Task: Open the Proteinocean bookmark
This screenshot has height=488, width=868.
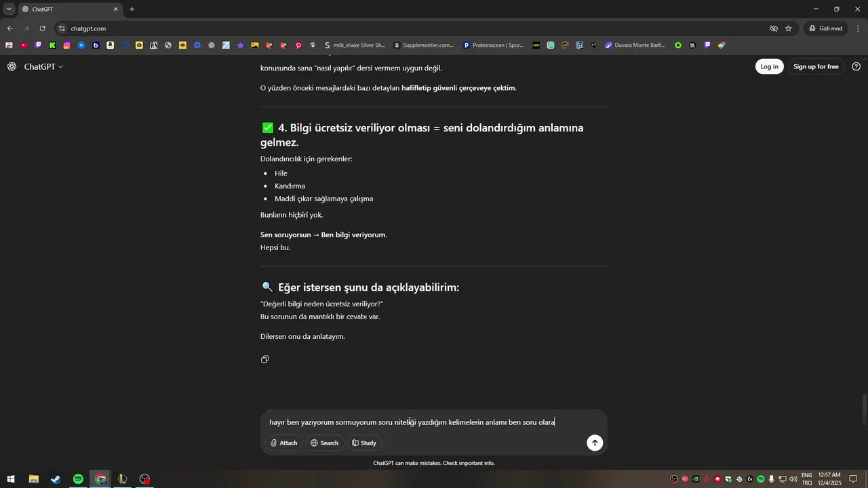Action: [x=494, y=45]
